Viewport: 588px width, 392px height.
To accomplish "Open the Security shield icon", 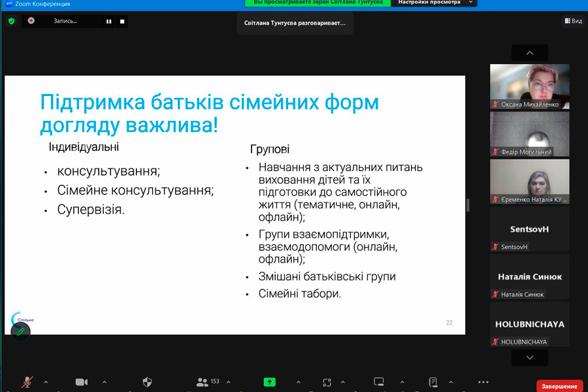I will tap(148, 382).
